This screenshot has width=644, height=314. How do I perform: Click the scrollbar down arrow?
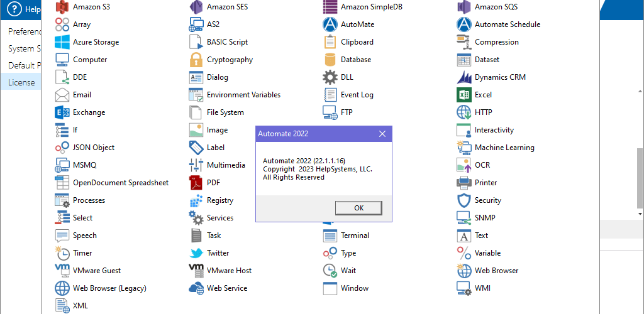(640, 214)
